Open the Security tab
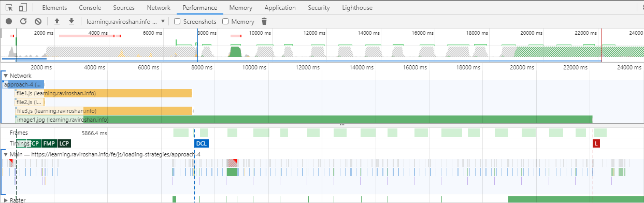Viewport: 644px width, 203px height. [x=319, y=8]
